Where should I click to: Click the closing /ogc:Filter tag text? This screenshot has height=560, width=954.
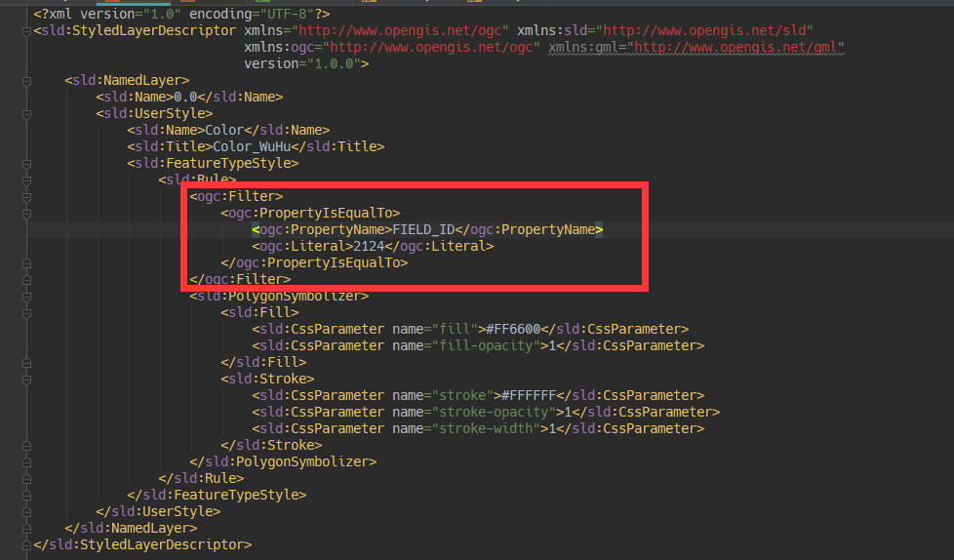[x=240, y=279]
